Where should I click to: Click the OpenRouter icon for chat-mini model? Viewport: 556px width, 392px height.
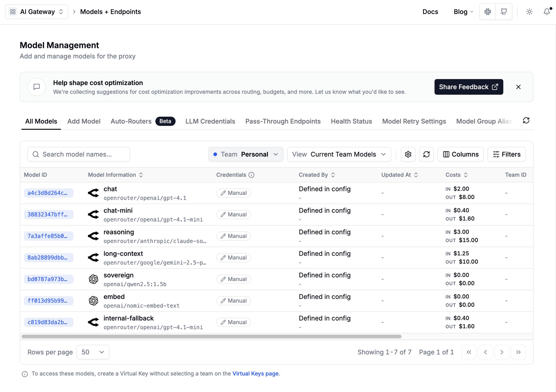click(x=93, y=214)
